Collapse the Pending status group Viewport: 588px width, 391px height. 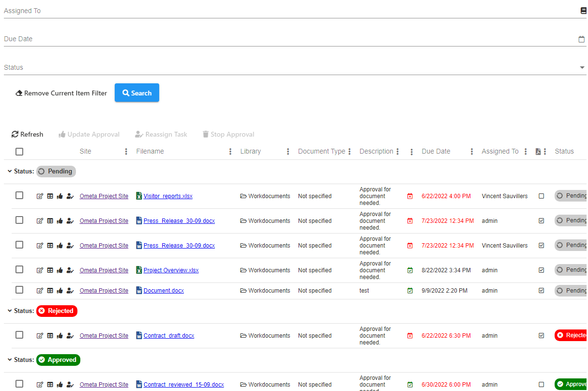coord(10,172)
